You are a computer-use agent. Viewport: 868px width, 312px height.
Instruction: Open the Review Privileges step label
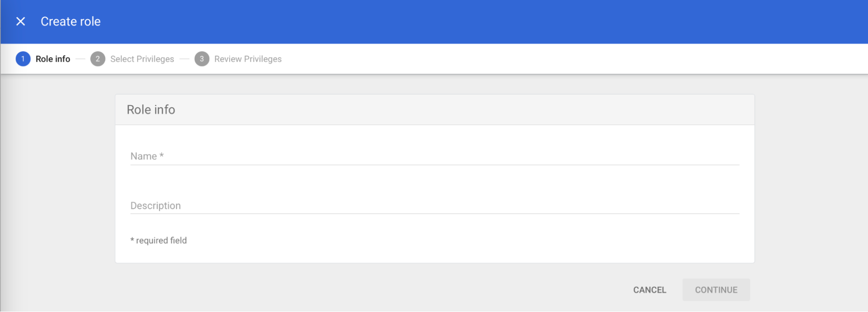click(248, 59)
